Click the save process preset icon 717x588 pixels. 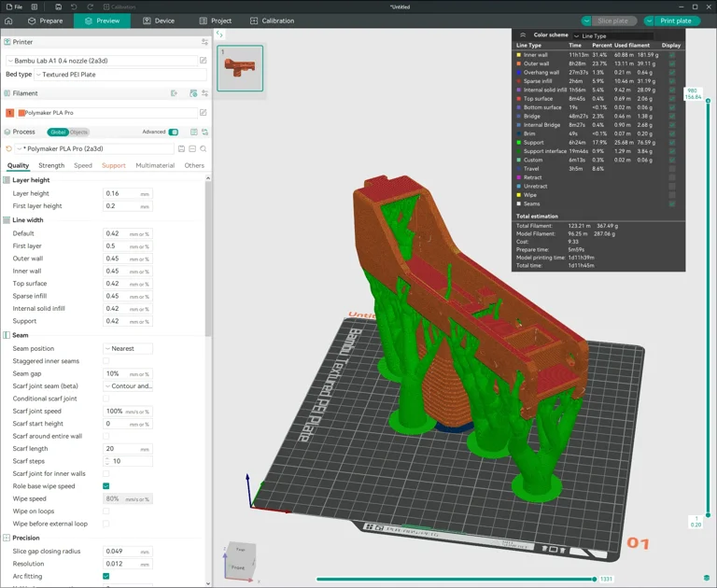[181, 148]
